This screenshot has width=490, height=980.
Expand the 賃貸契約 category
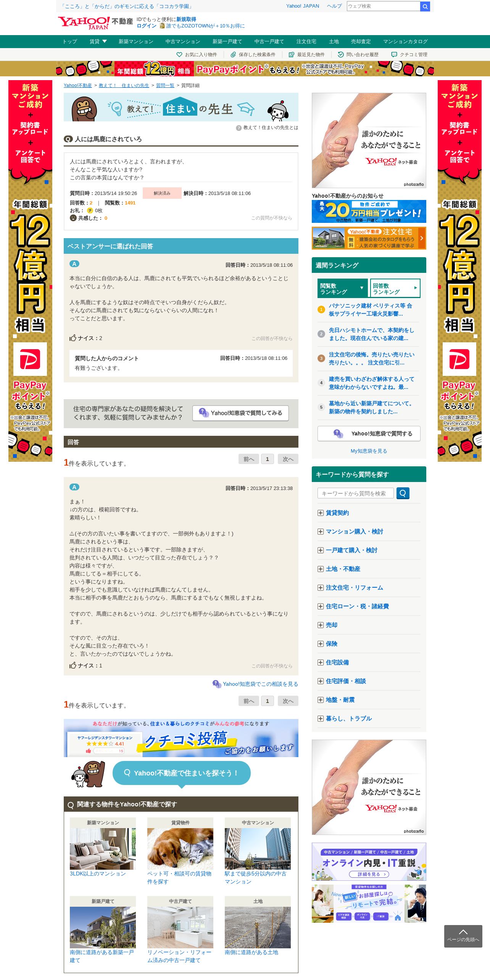[321, 513]
